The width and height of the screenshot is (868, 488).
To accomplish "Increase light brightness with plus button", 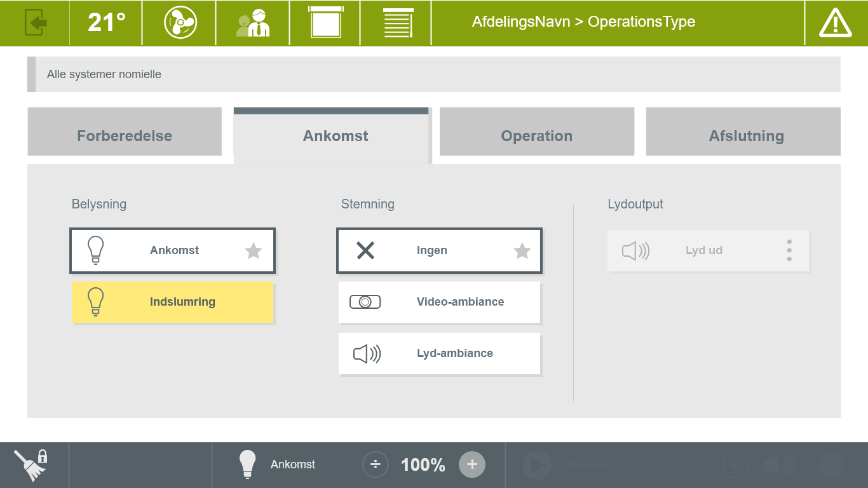I will (x=472, y=464).
